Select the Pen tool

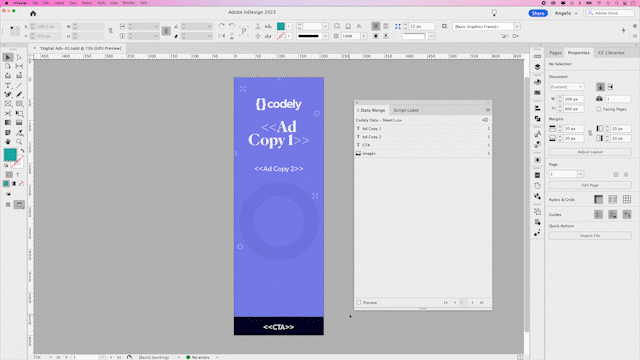click(x=8, y=94)
